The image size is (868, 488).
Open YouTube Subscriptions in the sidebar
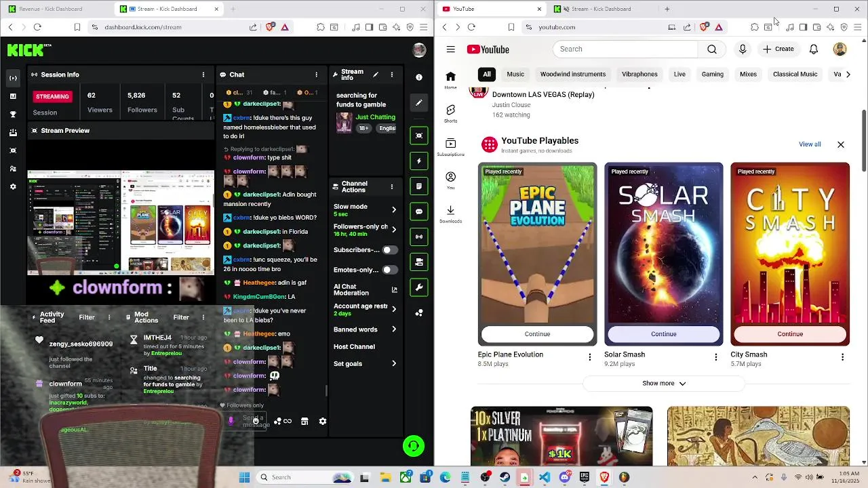click(450, 147)
